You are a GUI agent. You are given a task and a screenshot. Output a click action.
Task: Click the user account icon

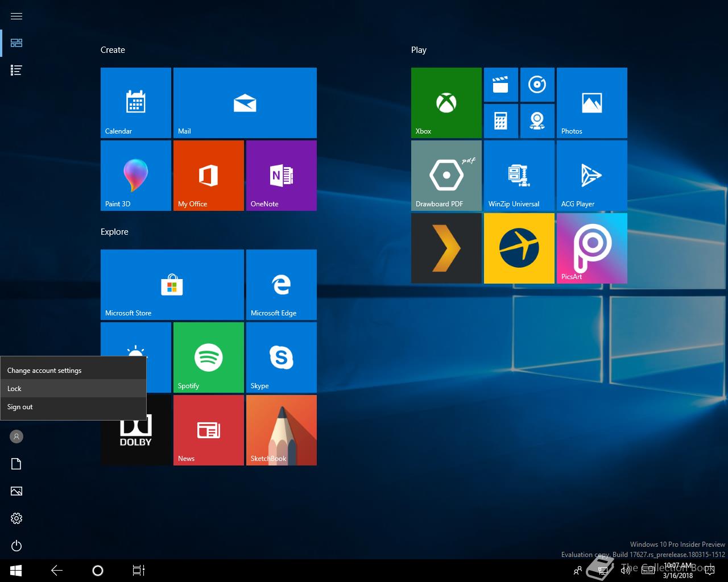pyautogui.click(x=16, y=436)
